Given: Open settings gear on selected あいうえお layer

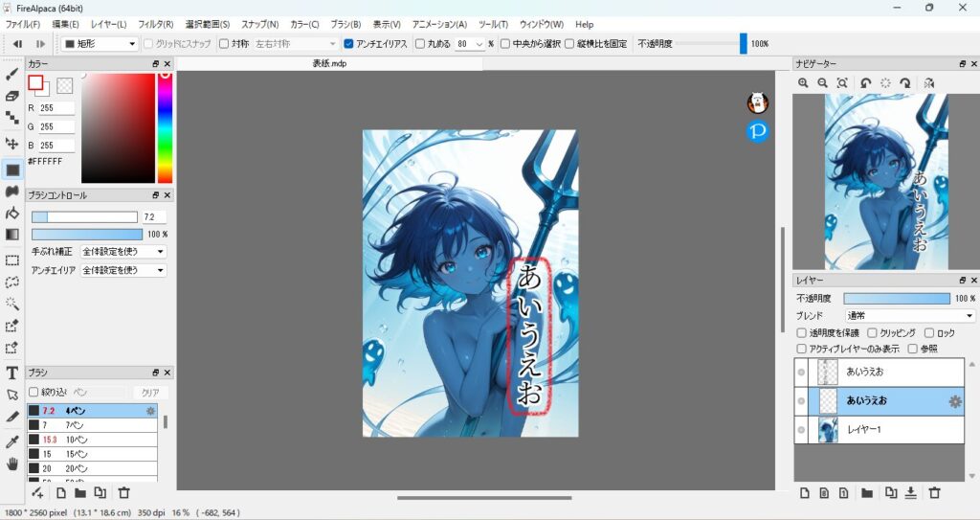Looking at the screenshot, I should coord(955,402).
